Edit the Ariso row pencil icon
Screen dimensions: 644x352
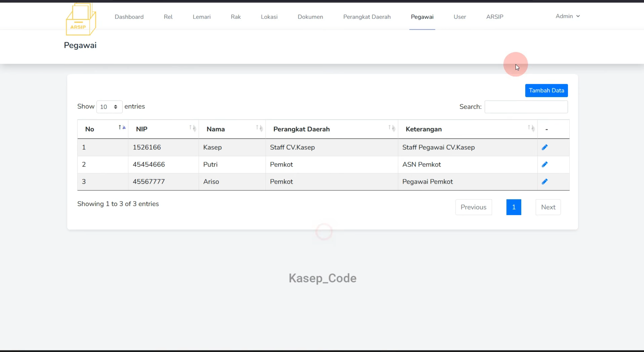(545, 182)
